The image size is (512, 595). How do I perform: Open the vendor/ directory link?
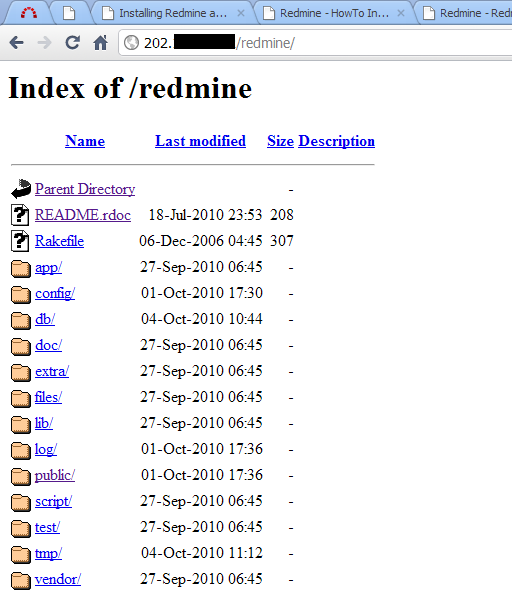tap(58, 579)
